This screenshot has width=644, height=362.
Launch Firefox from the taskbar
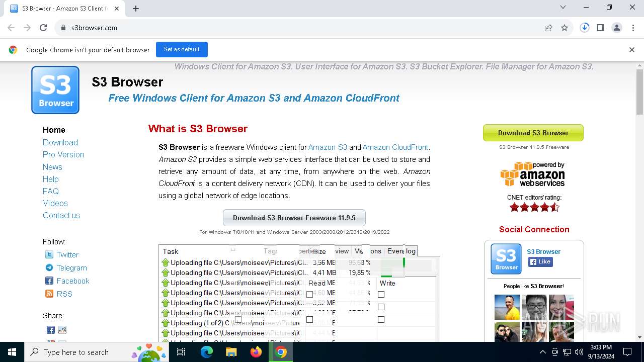click(256, 352)
